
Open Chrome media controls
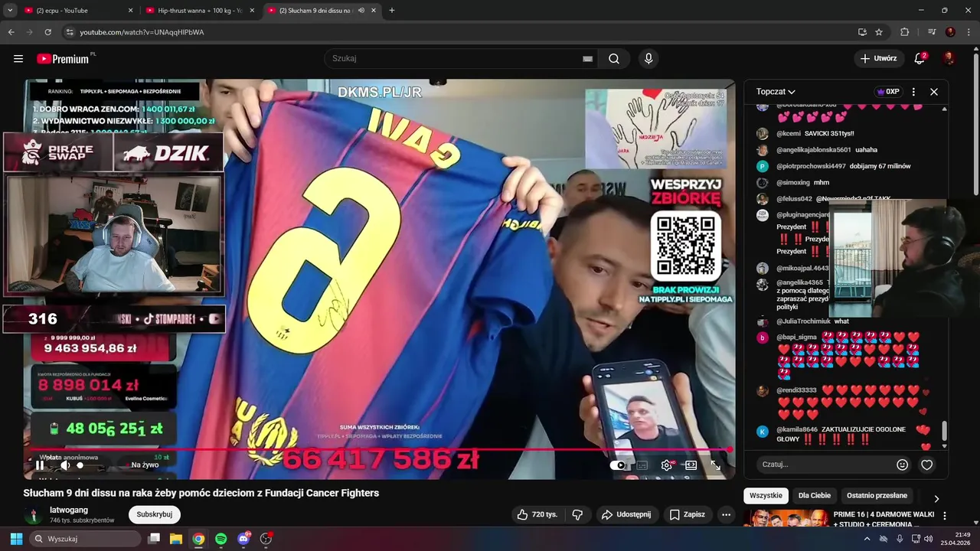click(932, 32)
